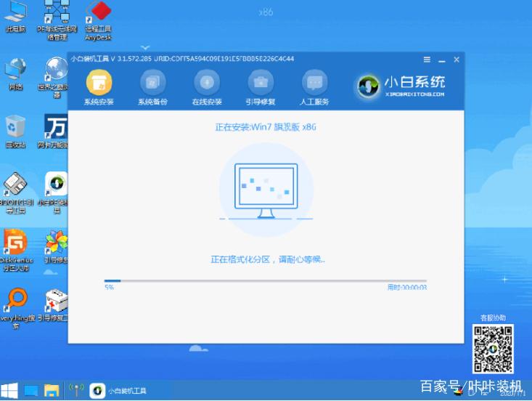Open Everything search desktop icon

(x=17, y=308)
